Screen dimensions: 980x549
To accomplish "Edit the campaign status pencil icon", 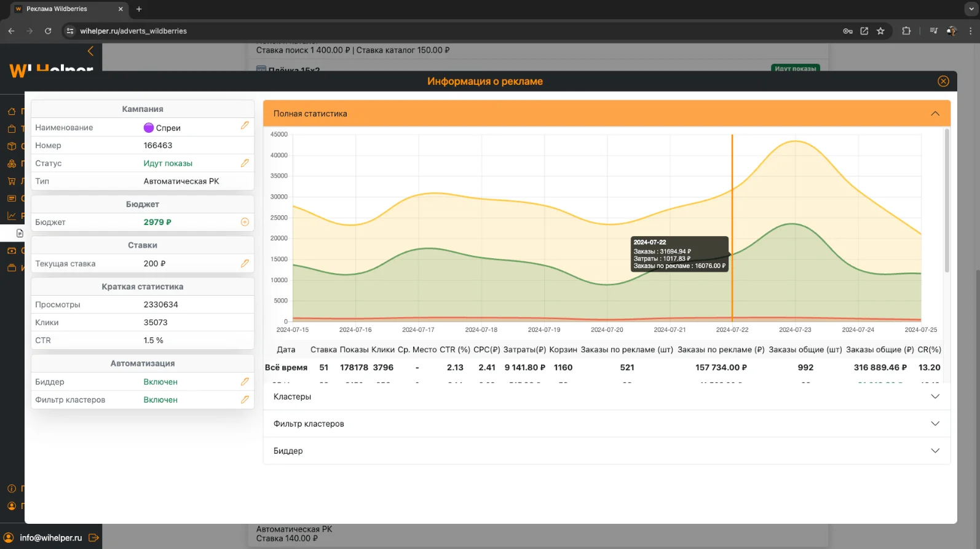I will pyautogui.click(x=245, y=164).
